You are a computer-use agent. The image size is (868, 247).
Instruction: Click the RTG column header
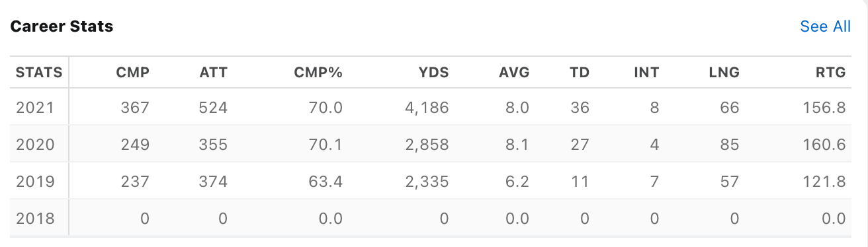click(x=832, y=73)
